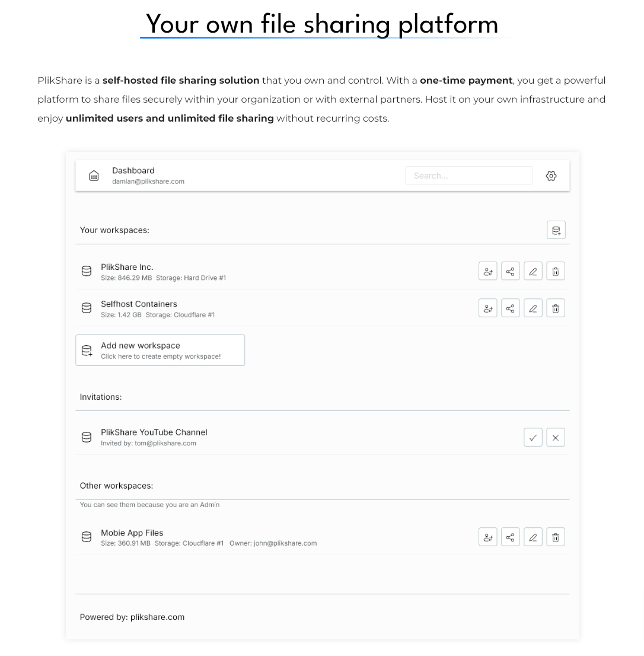
Task: Share the PlikShare Inc. workspace
Action: (x=511, y=272)
